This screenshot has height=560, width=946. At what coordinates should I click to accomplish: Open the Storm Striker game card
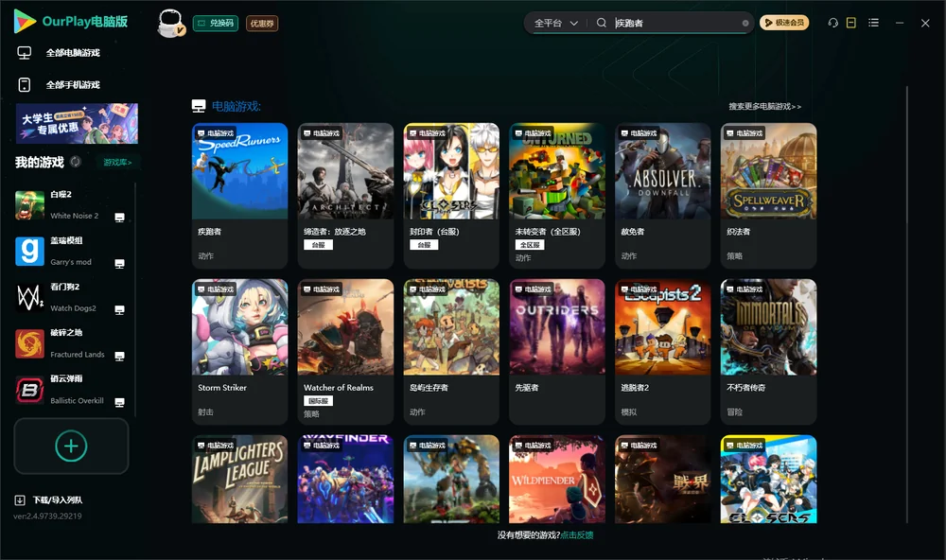(239, 352)
